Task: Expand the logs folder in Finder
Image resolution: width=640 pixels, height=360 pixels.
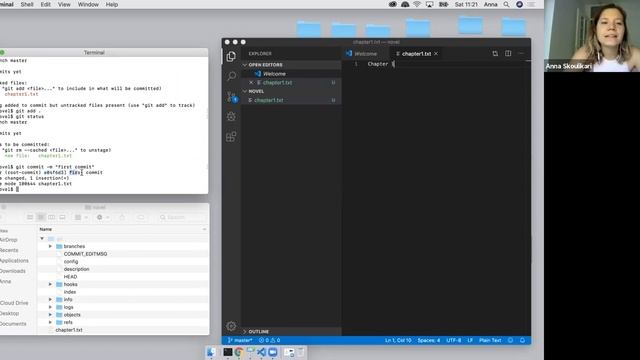Action: (x=50, y=307)
